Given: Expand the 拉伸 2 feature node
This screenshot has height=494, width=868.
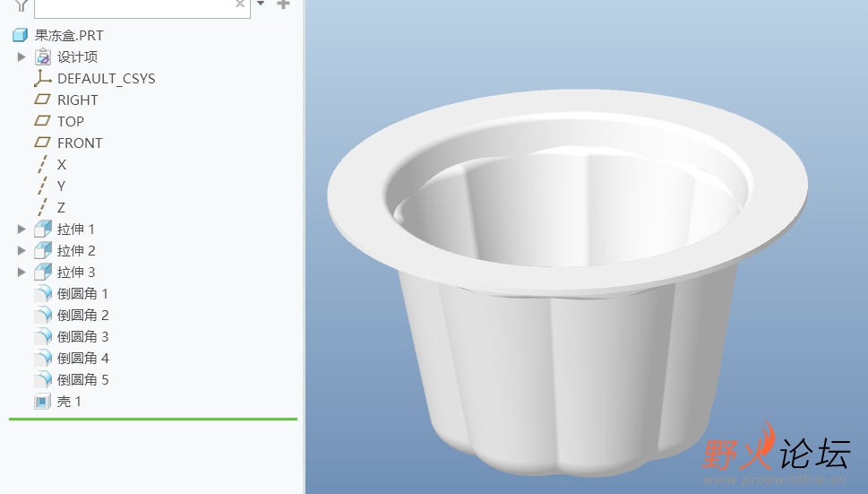Looking at the screenshot, I should pyautogui.click(x=21, y=250).
